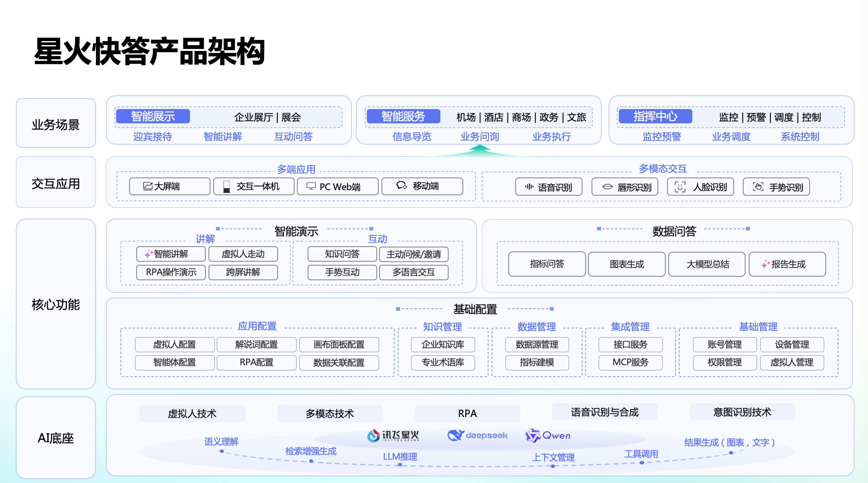The width and height of the screenshot is (868, 483).
Task: Click the lips icon beside 唇形识别
Action: [x=607, y=187]
